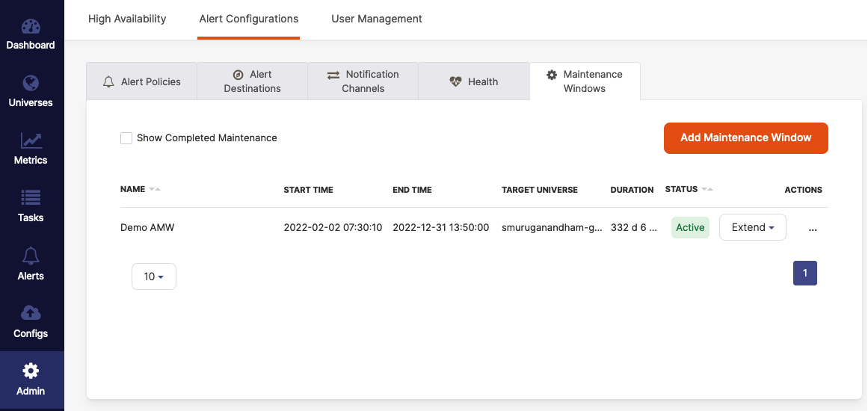Enable Show Completed Maintenance checkbox
Image resolution: width=868 pixels, height=411 pixels.
[126, 138]
